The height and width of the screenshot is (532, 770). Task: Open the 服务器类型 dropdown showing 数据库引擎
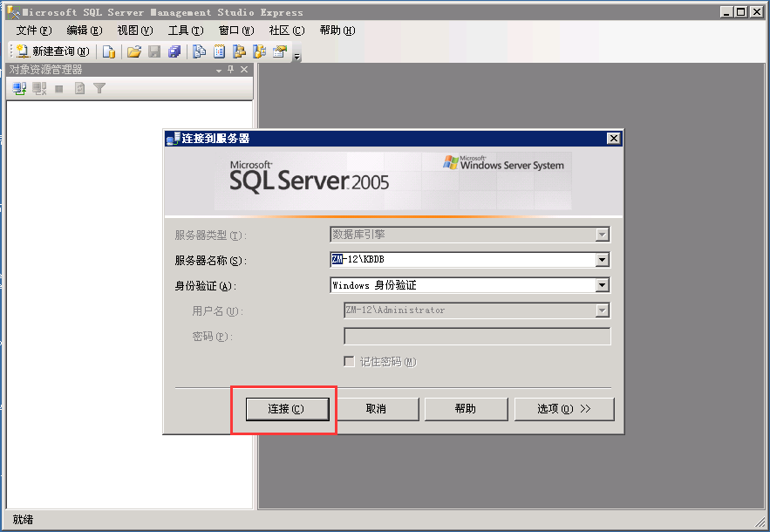(x=470, y=235)
